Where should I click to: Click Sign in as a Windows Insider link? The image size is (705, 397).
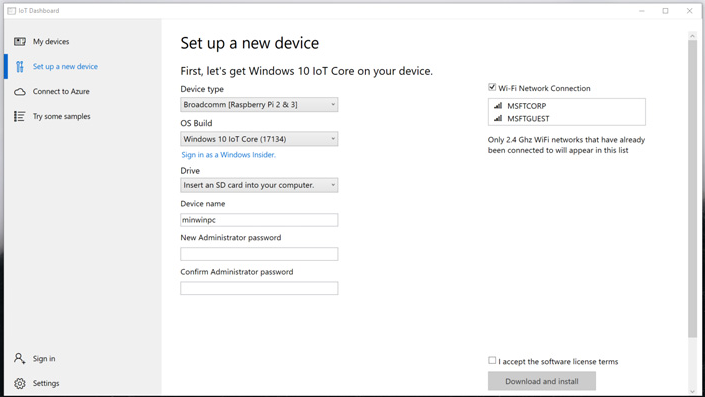pyautogui.click(x=228, y=155)
